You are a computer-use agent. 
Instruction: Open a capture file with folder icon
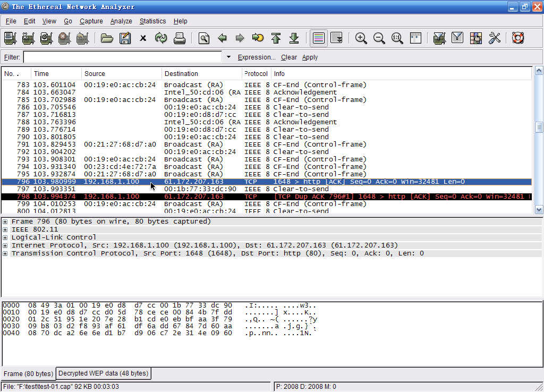pos(107,38)
